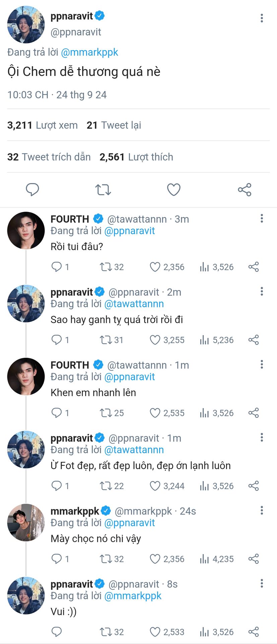View the 32 Tweet trích dẫn list

pos(49,157)
